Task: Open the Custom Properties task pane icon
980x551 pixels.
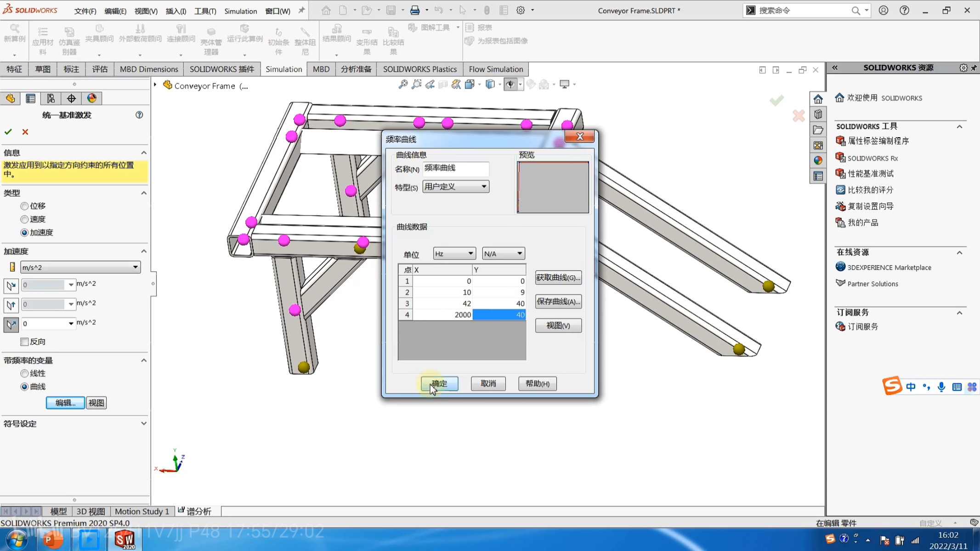Action: [x=818, y=176]
